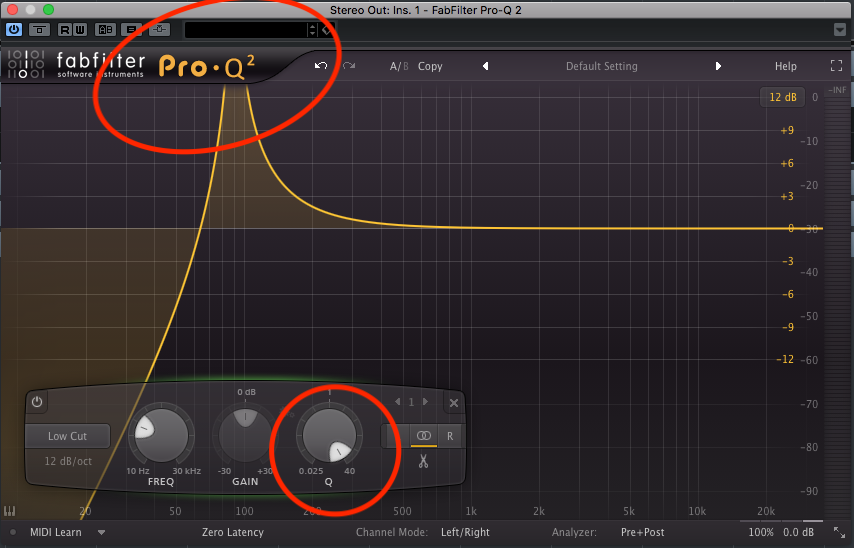Switch A/B setting in host toolbar
Image resolution: width=854 pixels, height=548 pixels.
[x=105, y=29]
